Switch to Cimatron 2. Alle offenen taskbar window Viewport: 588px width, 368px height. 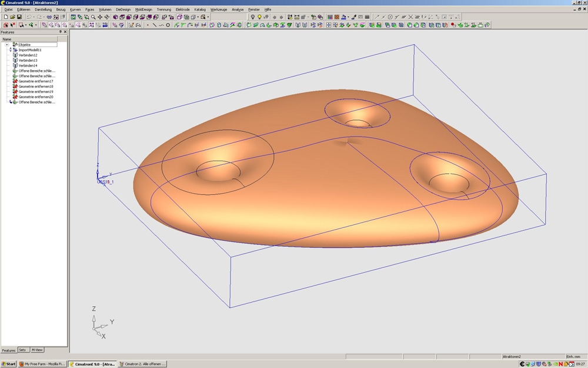142,364
